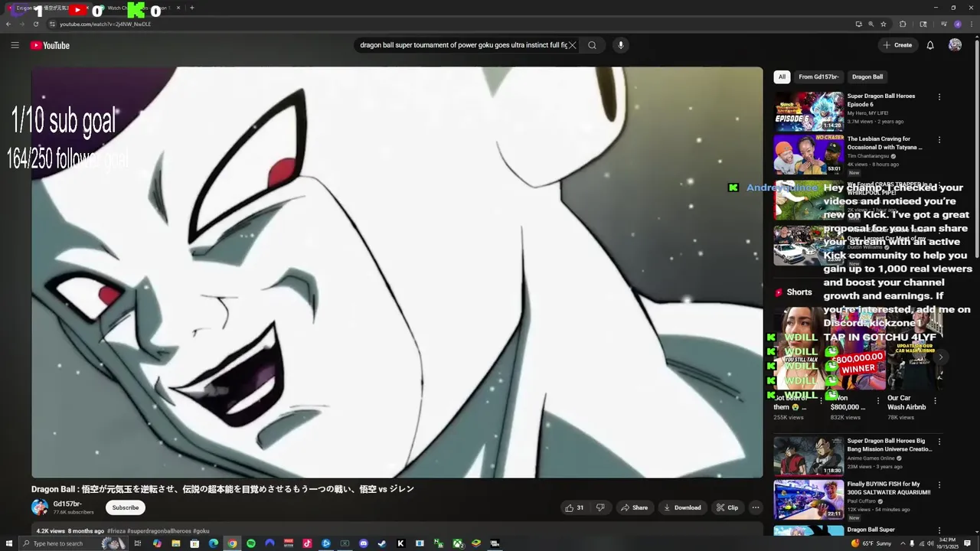
Task: Click the Download button
Action: 682,507
